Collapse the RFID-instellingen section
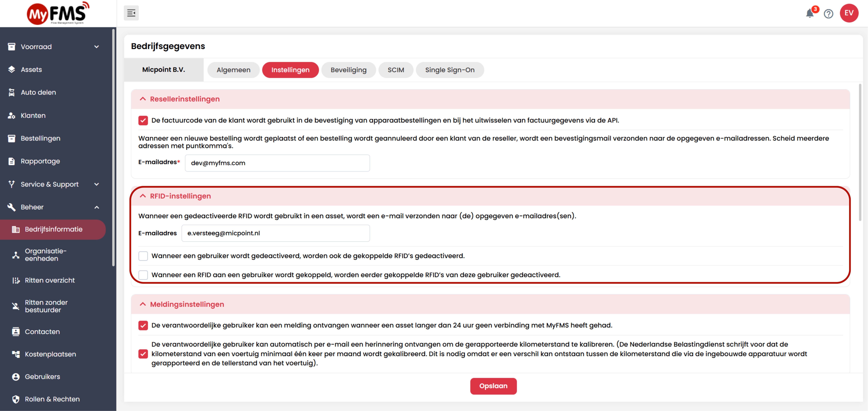Viewport: 868px width, 411px height. (x=143, y=196)
